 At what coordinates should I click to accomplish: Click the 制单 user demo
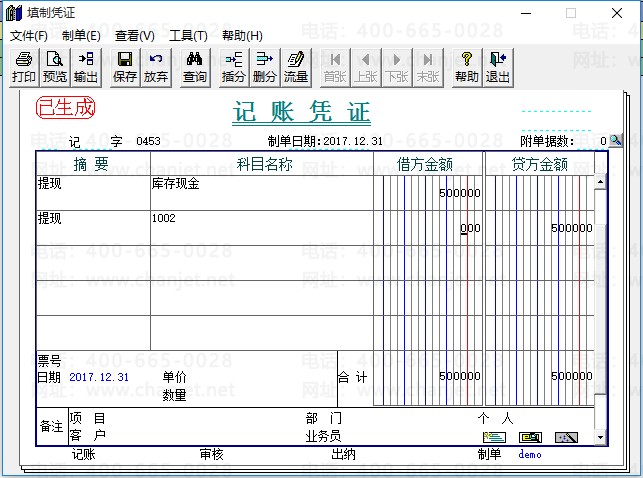tap(530, 454)
